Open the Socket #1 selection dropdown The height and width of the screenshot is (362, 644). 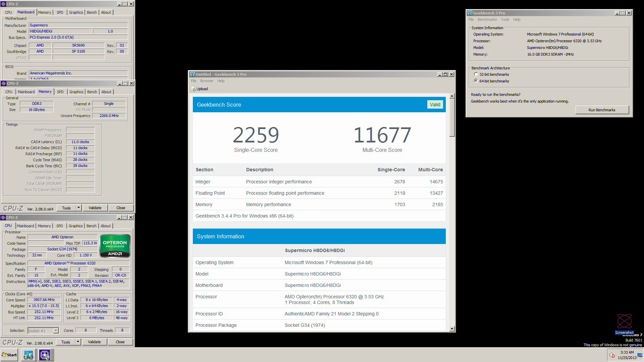(56, 331)
